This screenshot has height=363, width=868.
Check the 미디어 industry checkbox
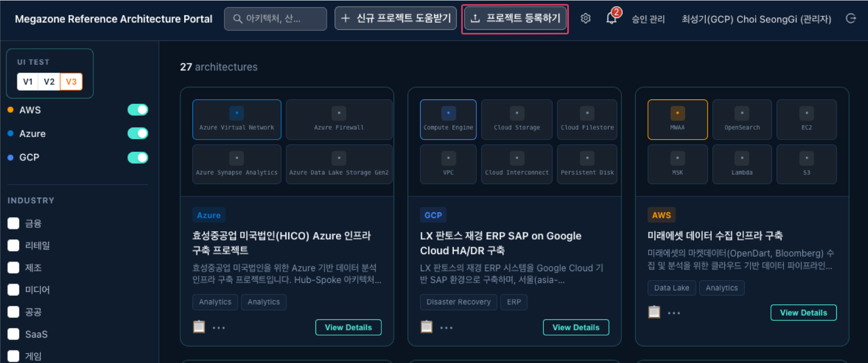[x=14, y=290]
